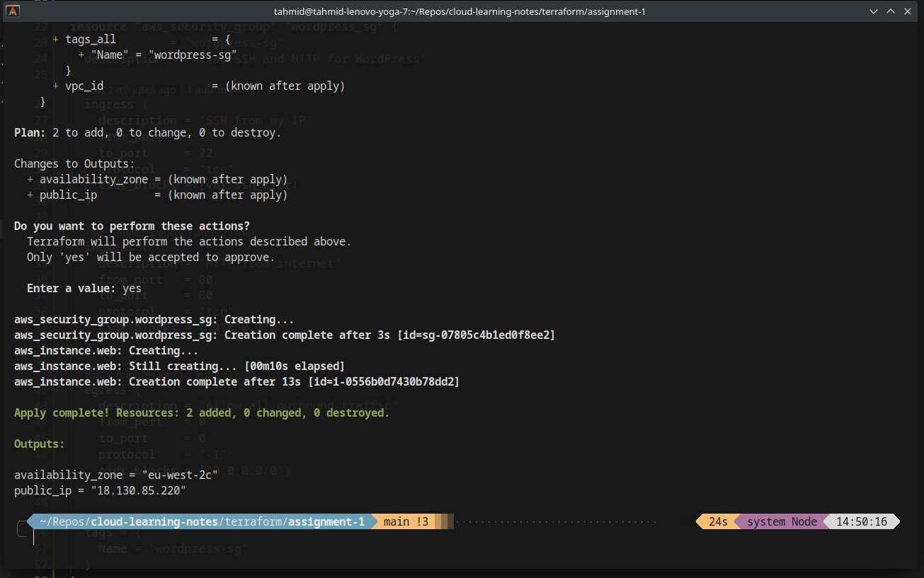The height and width of the screenshot is (578, 924).
Task: Click the '+ public_ip' planned output line
Action: (157, 195)
